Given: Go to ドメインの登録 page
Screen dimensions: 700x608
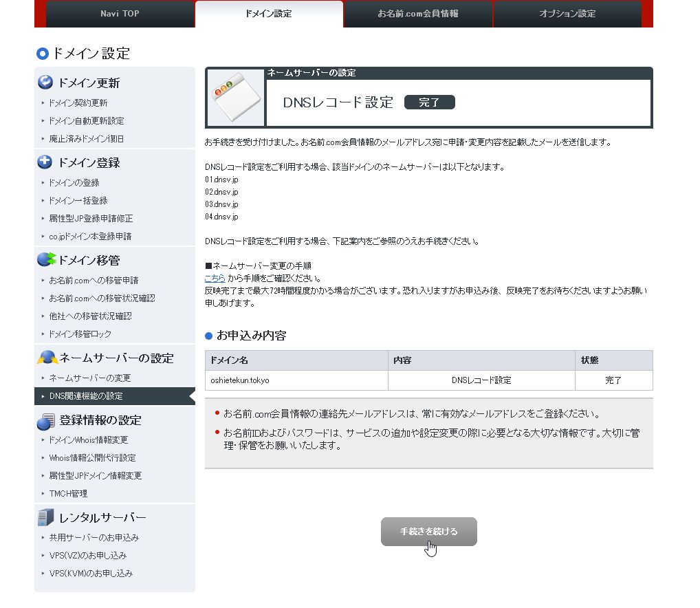Looking at the screenshot, I should [x=74, y=182].
